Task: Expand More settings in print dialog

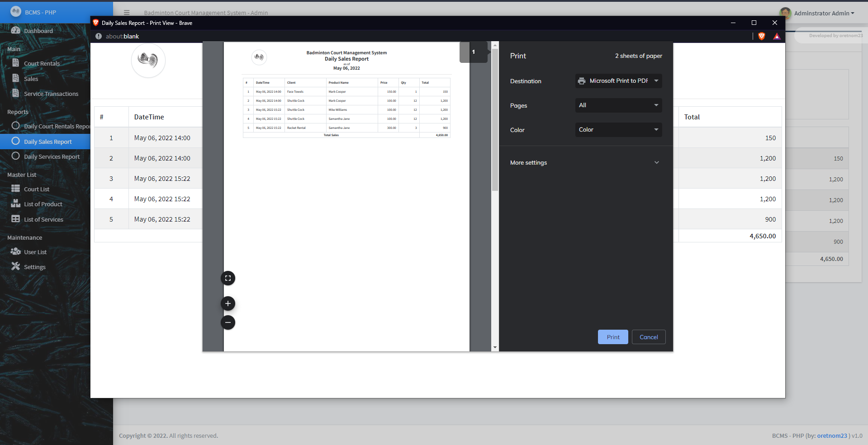Action: (585, 162)
